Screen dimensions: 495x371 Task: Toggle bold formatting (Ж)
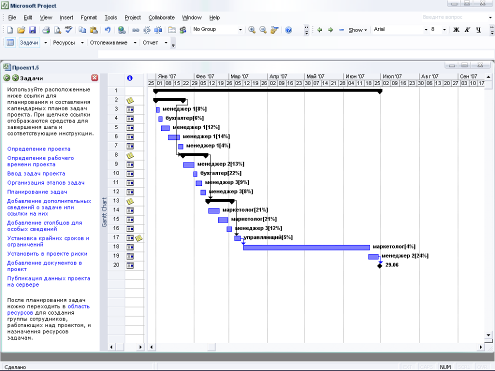[456, 30]
